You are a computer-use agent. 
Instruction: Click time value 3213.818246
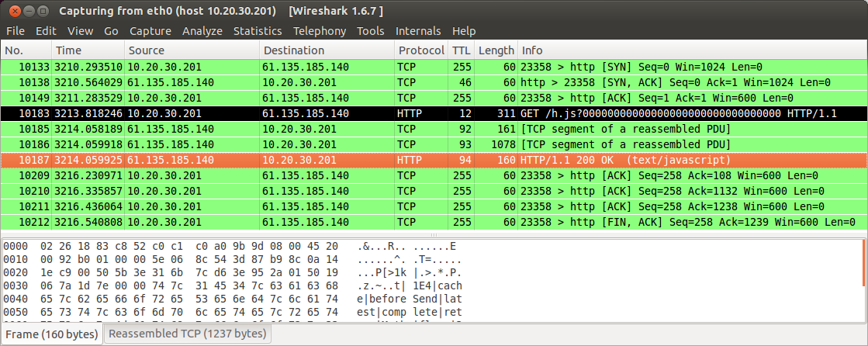[88, 113]
